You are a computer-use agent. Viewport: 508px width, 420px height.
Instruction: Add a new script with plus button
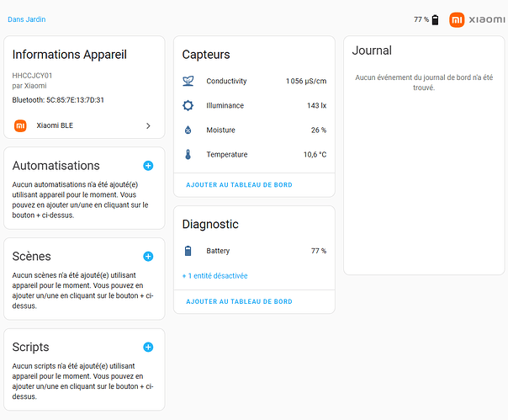coord(148,347)
